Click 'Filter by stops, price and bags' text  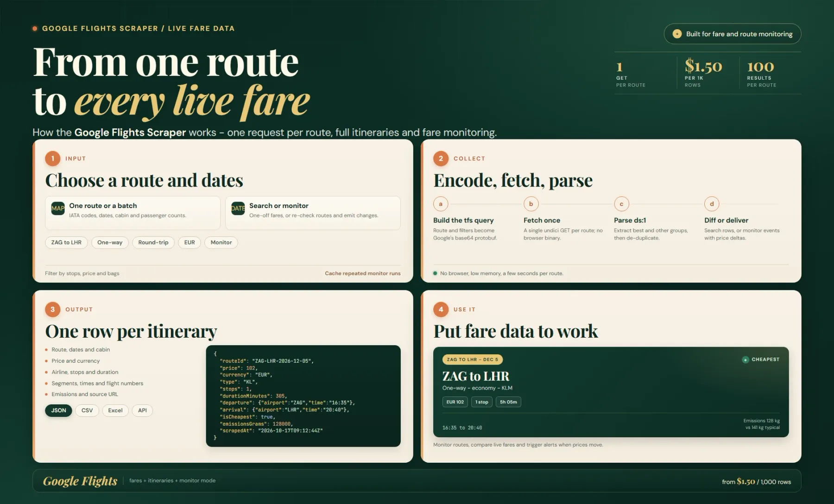coord(82,273)
